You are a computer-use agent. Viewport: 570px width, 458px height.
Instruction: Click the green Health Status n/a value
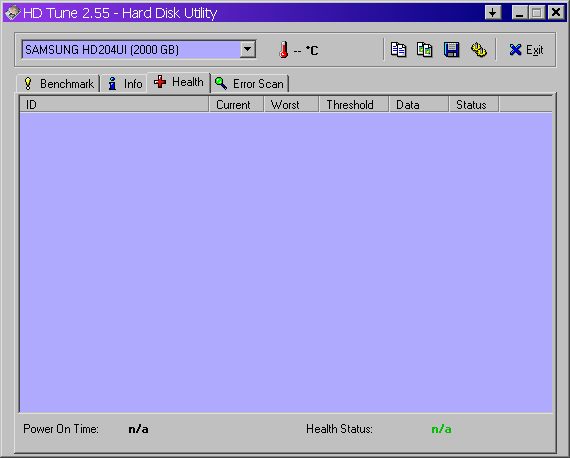point(441,430)
